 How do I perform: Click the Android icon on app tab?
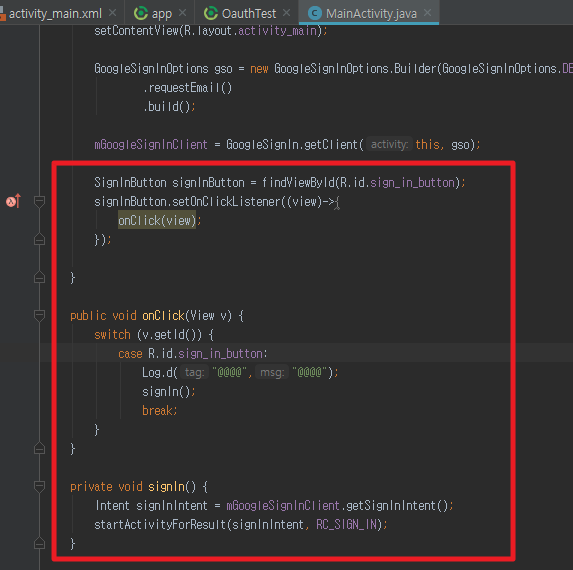click(141, 14)
